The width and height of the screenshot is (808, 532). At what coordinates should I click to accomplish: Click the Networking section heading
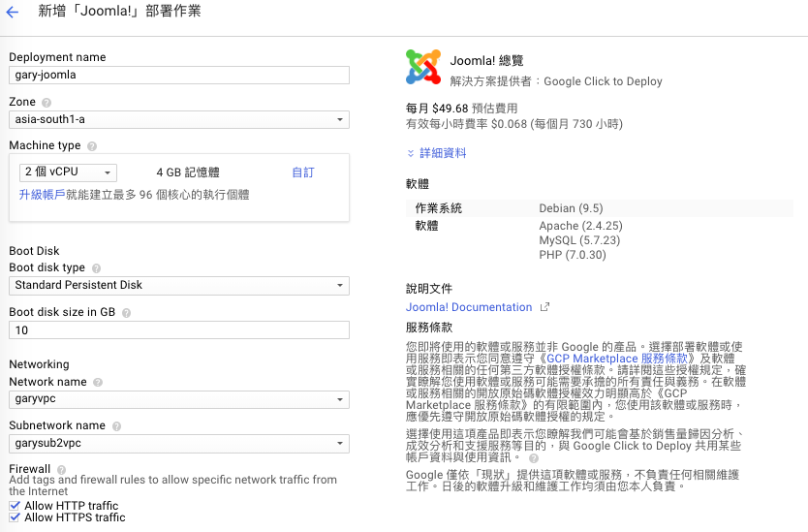39,364
